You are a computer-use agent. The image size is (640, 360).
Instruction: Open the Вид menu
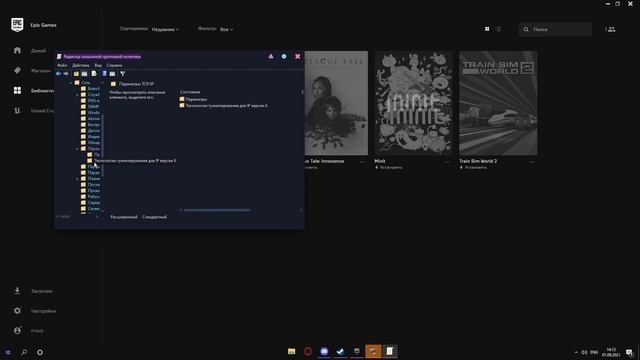98,65
